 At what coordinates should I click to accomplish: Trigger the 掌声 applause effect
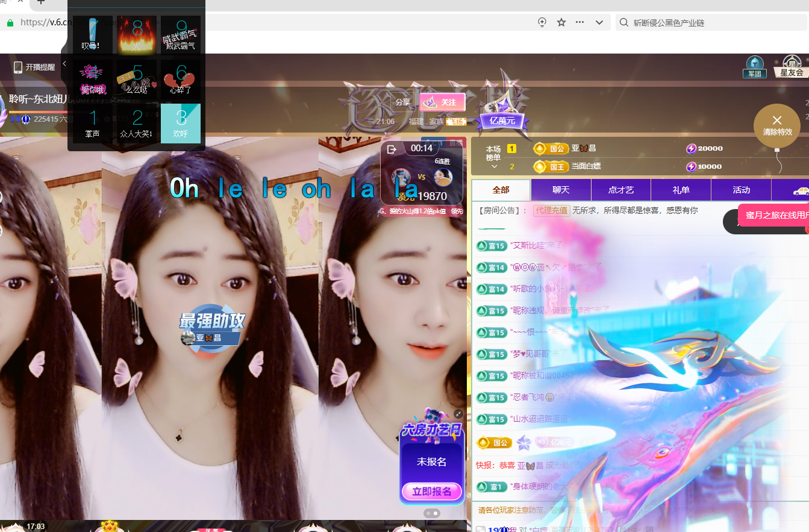(x=93, y=123)
